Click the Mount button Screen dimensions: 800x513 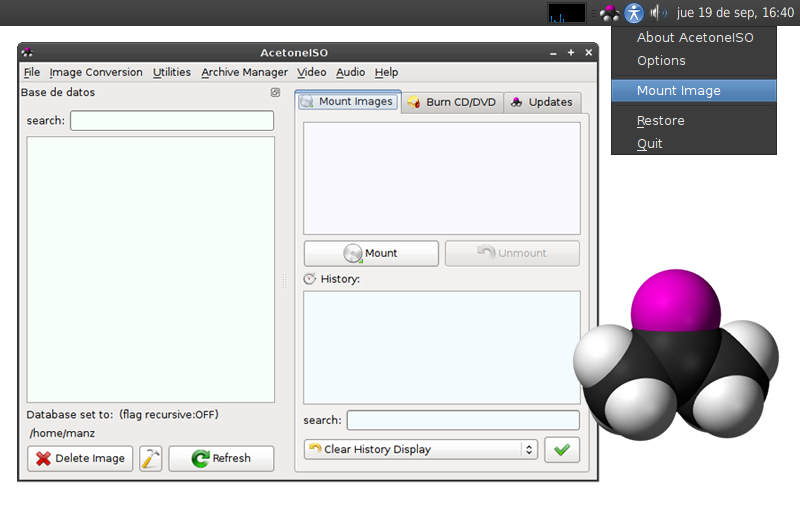tap(371, 253)
